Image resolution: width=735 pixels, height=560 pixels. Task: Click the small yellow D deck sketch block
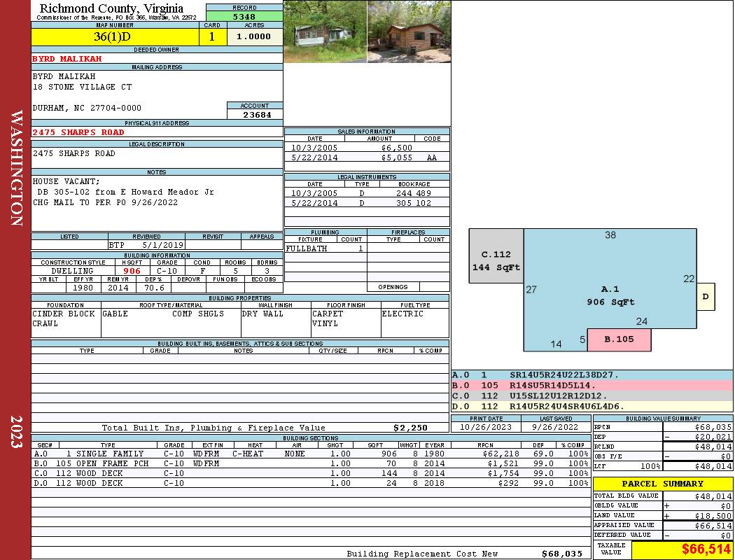point(706,297)
